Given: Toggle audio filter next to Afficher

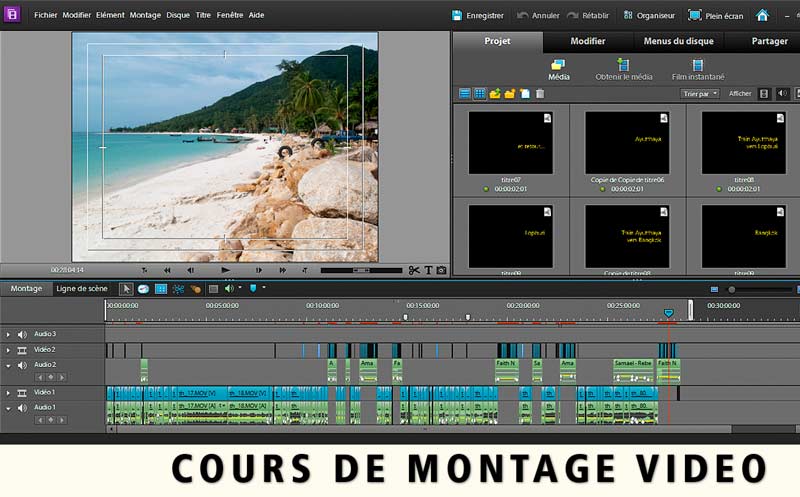Looking at the screenshot, I should [x=782, y=93].
